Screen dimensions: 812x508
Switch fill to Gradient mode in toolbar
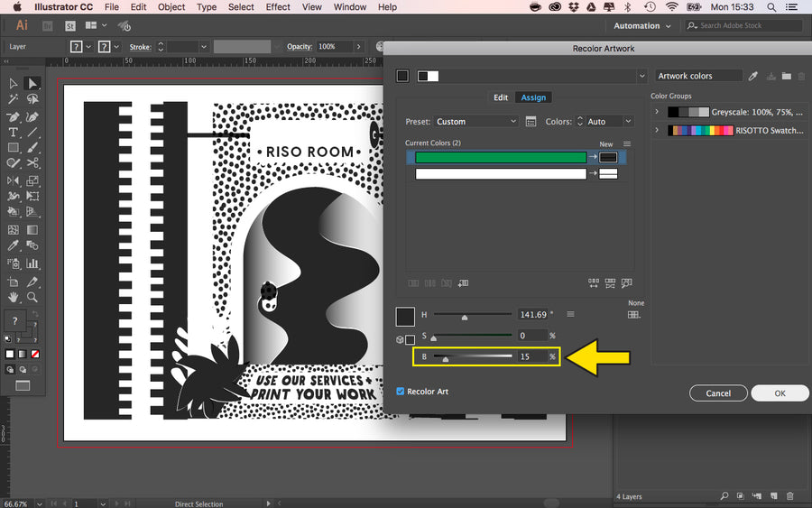23,355
